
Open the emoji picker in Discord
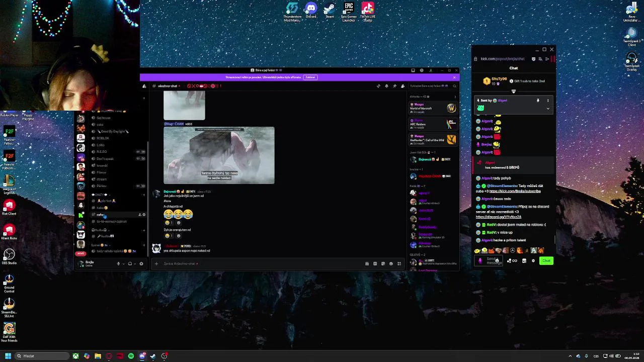[391, 263]
